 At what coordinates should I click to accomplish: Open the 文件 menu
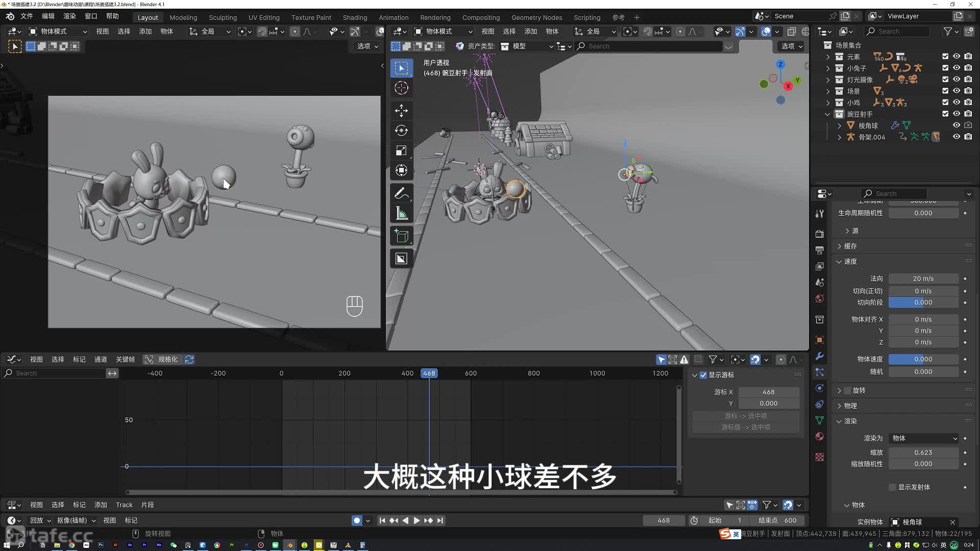(27, 16)
